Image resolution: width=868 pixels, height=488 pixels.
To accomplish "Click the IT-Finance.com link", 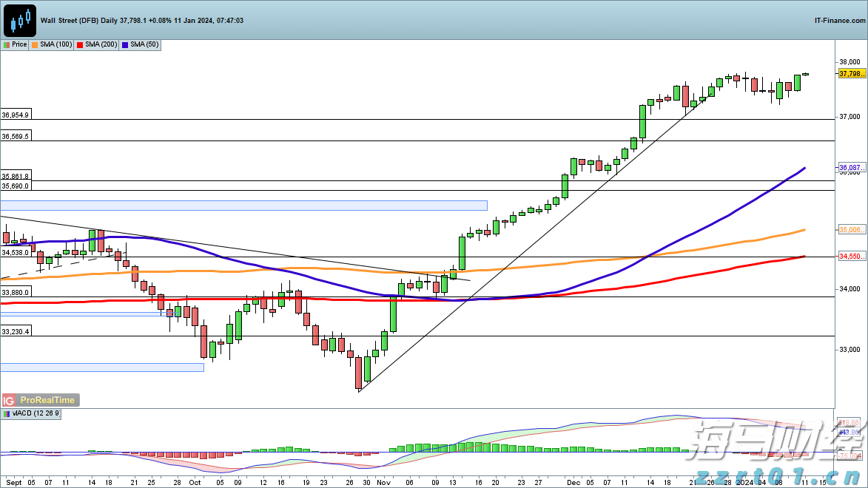I will (x=839, y=21).
